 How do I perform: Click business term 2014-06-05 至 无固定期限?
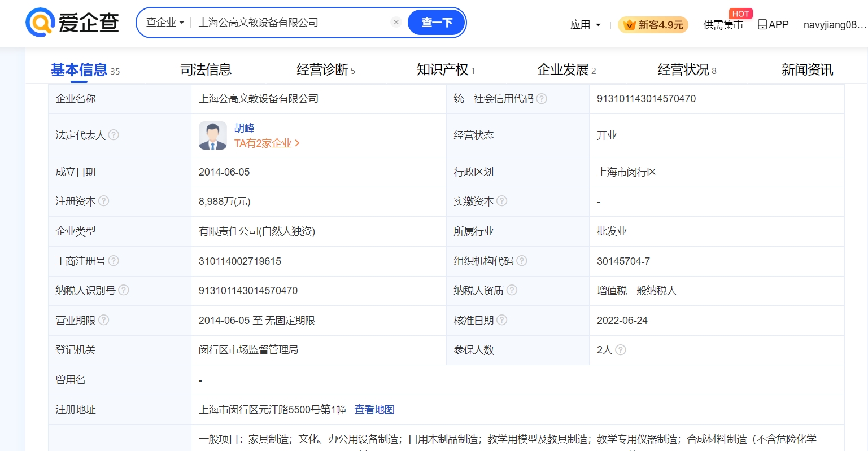pos(257,321)
